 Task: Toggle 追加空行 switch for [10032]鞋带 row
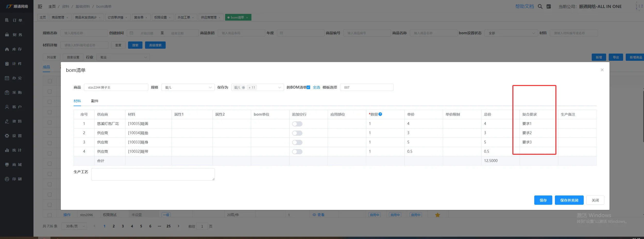297,152
